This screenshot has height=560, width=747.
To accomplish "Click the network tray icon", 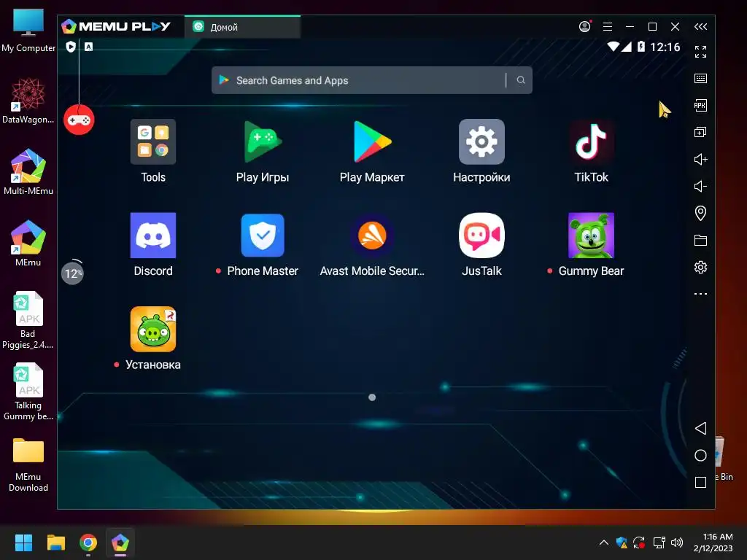I will tap(659, 542).
